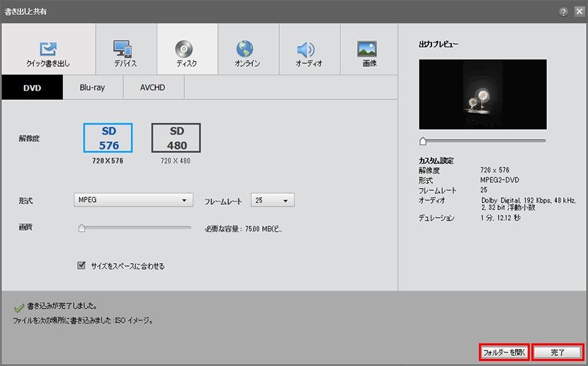Click the 出力プレビュー heading
This screenshot has height=366, width=588.
pyautogui.click(x=439, y=44)
